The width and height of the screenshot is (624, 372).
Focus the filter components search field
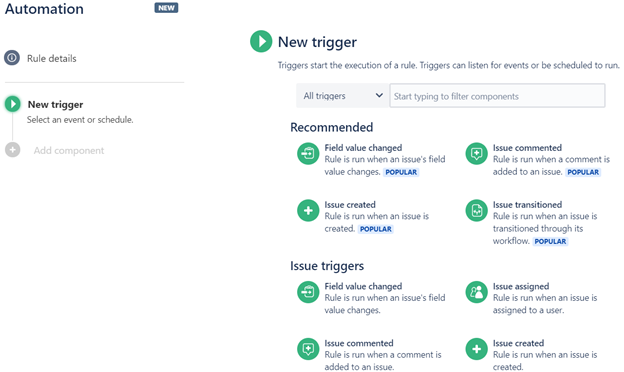(497, 95)
